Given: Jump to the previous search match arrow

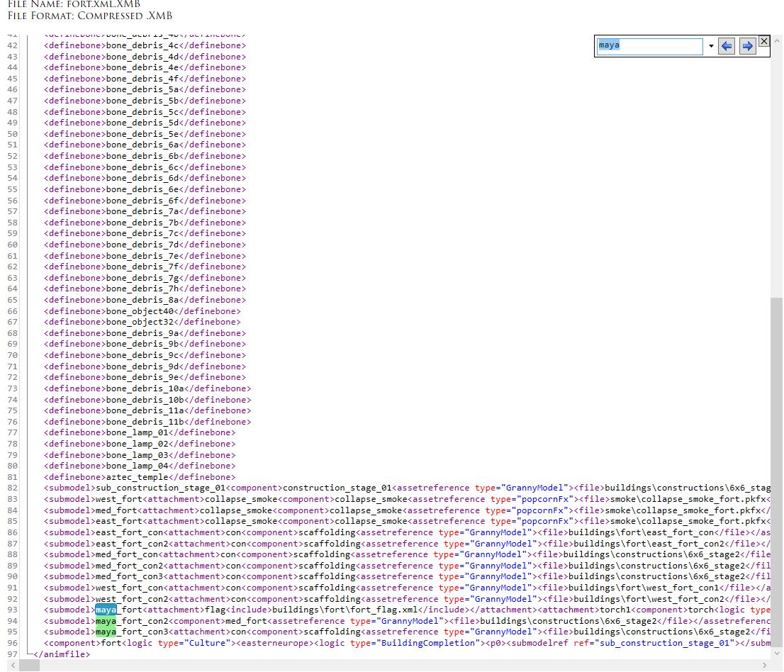Looking at the screenshot, I should (x=727, y=46).
